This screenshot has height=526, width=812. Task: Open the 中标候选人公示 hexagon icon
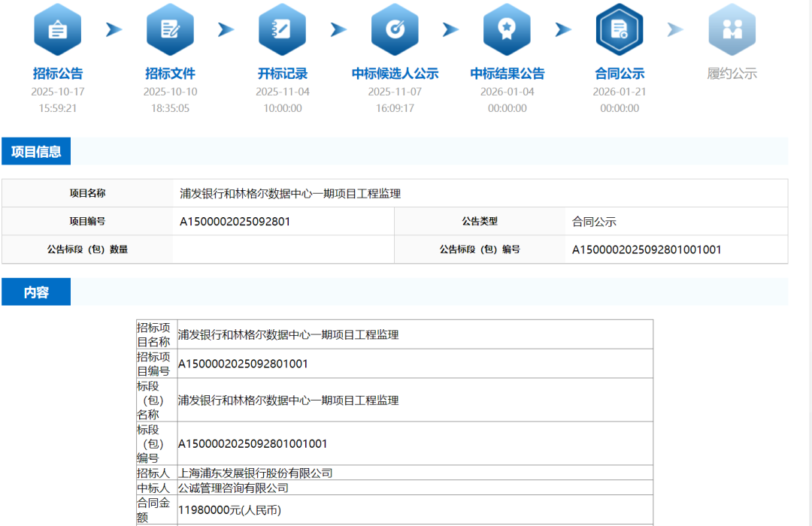coord(395,29)
